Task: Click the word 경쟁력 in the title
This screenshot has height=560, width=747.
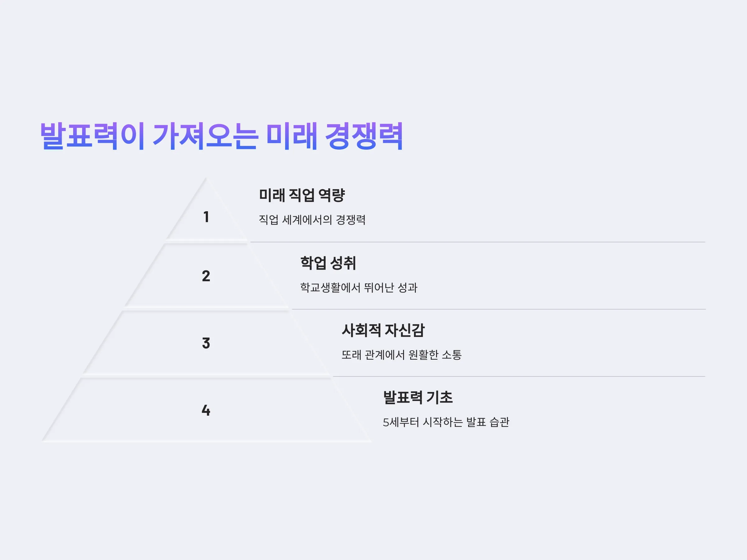Action: 364,136
